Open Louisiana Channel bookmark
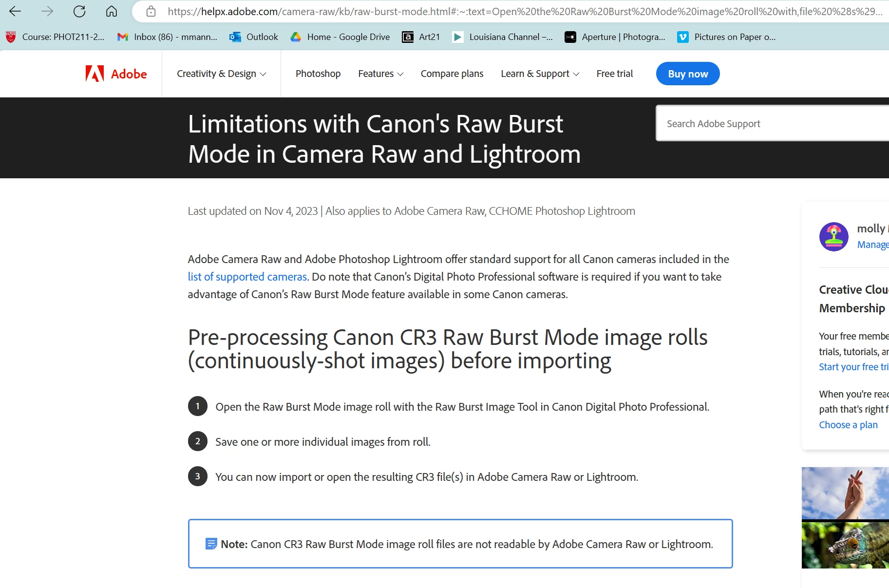Image resolution: width=889 pixels, height=588 pixels. tap(502, 37)
